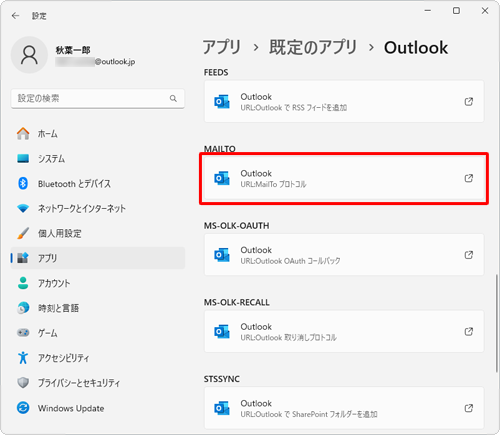Click the アカウント person icon
500x435 pixels.
tap(23, 283)
